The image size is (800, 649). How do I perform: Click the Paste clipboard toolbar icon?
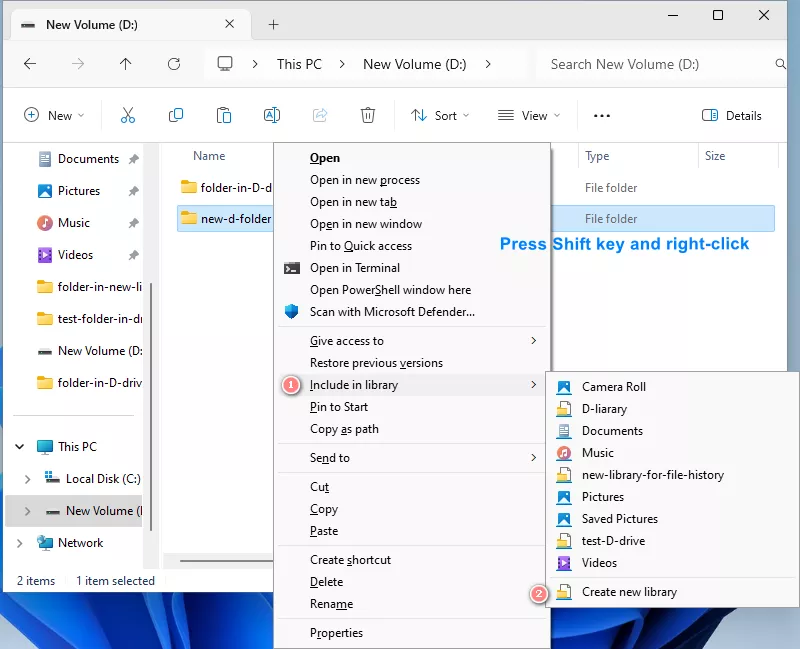click(223, 115)
